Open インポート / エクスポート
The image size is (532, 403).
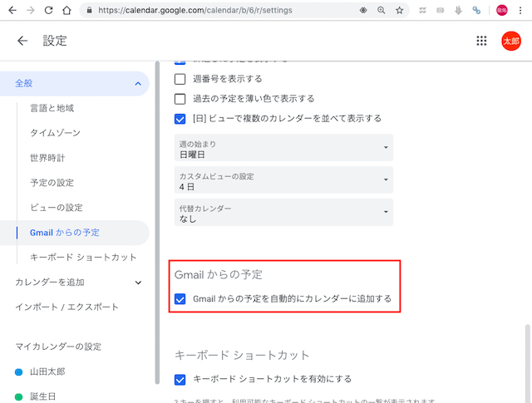(x=66, y=307)
